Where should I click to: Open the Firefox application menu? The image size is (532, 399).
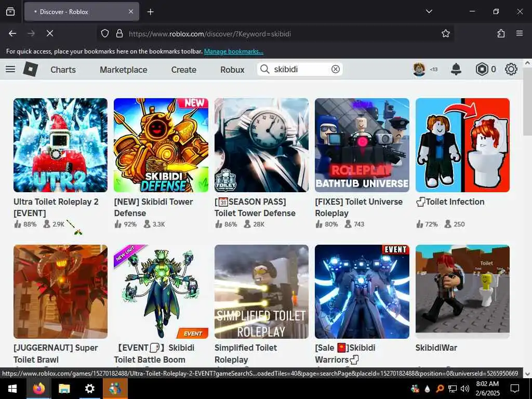520,33
